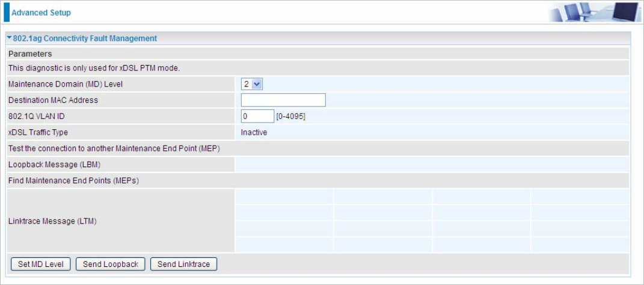Click Send Loopback button
This screenshot has width=644, height=285.
tap(111, 264)
